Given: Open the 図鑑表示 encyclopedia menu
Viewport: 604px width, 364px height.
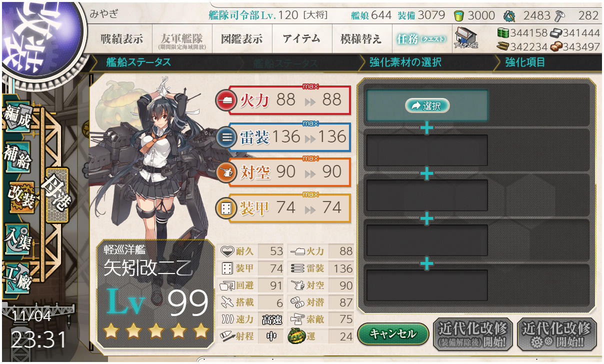Looking at the screenshot, I should [241, 39].
